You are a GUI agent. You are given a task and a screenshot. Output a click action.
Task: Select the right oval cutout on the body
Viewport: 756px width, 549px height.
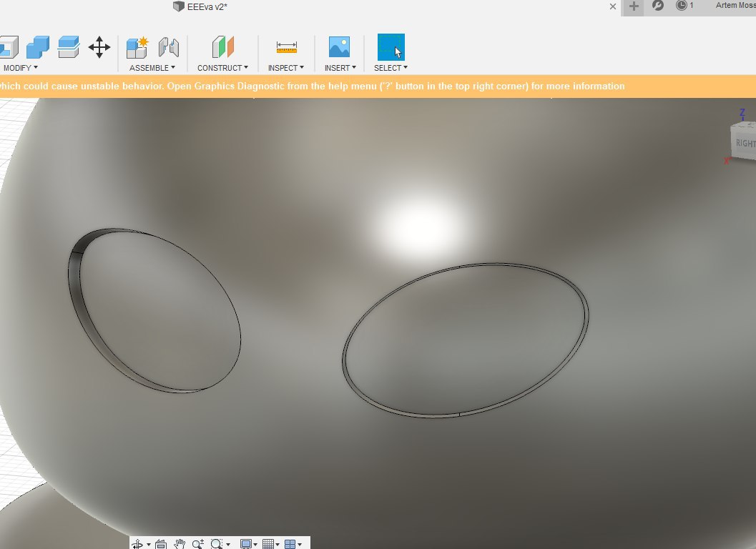(x=466, y=340)
